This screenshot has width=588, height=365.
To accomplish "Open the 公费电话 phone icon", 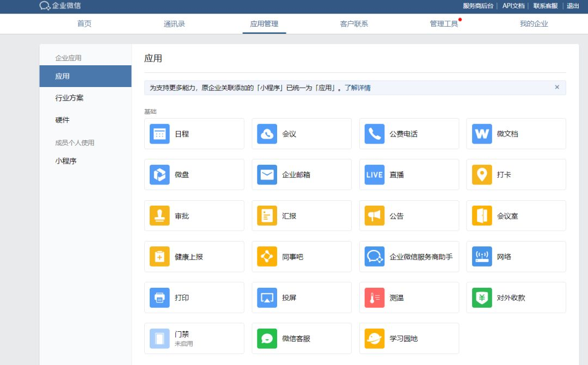I will (x=375, y=134).
